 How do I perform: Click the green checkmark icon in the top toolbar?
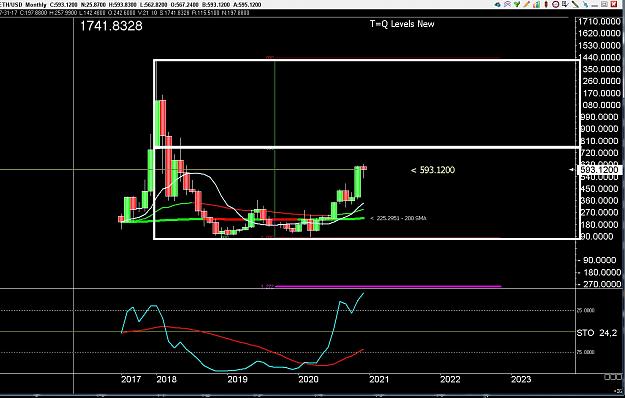pos(517,4)
